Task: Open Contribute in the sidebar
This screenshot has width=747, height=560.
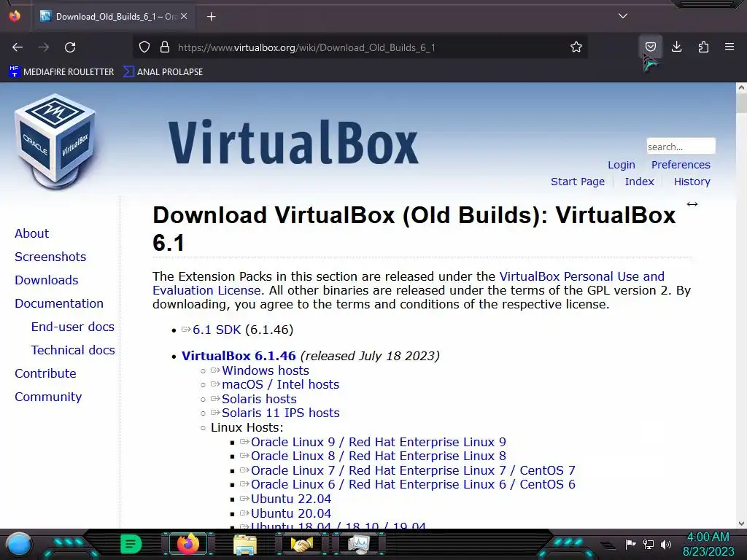Action: coord(45,373)
